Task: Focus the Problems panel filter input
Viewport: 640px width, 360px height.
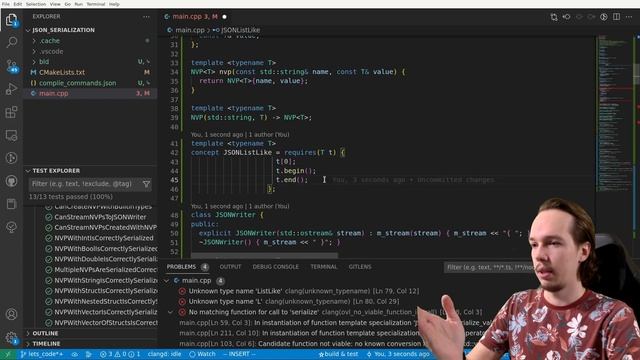Action: [x=489, y=267]
